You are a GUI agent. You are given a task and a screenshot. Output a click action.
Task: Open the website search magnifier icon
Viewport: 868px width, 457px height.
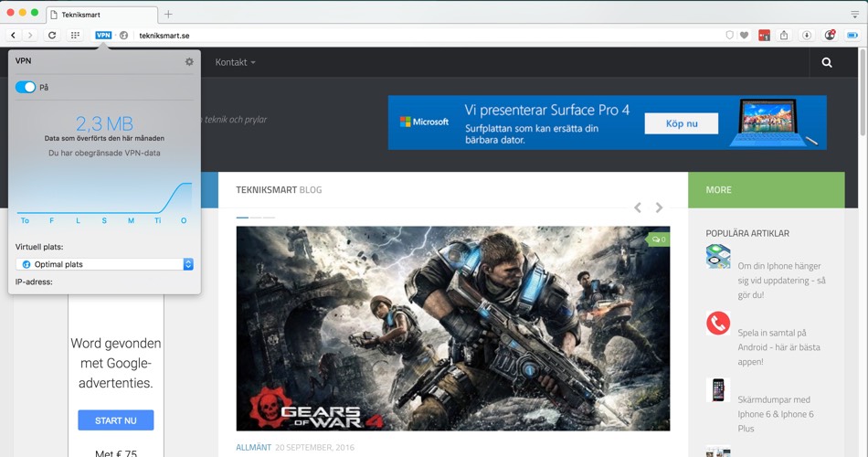pos(827,62)
